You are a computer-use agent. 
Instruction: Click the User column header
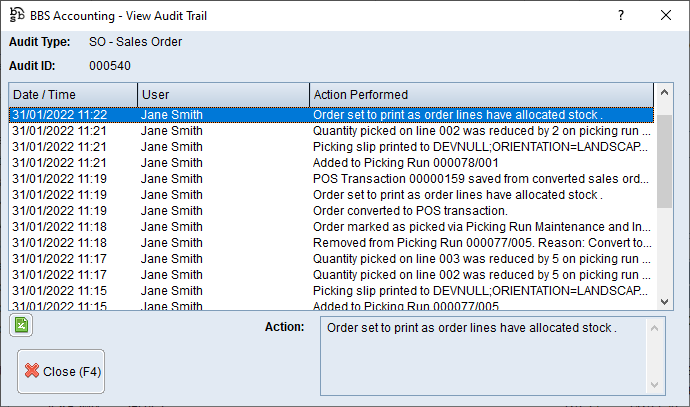(222, 94)
